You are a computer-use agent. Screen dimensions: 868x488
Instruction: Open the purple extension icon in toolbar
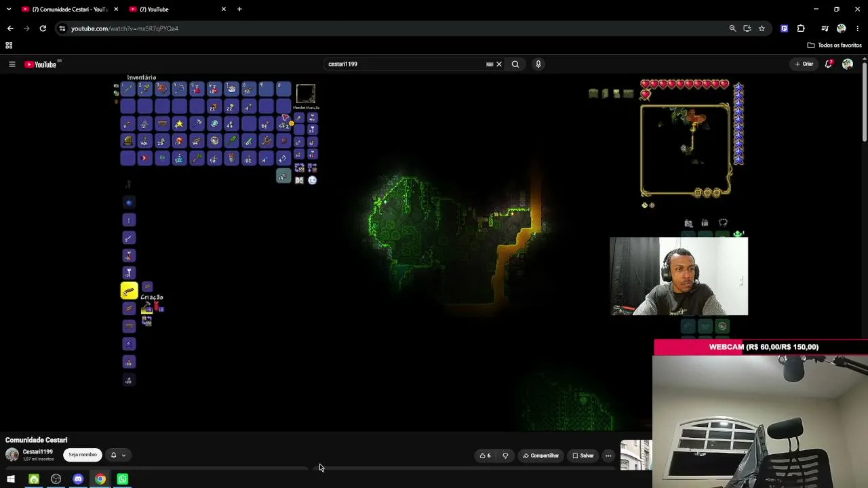tap(784, 28)
